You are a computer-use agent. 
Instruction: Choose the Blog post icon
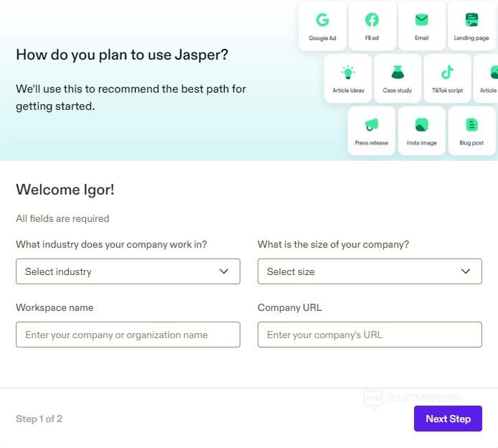[471, 125]
